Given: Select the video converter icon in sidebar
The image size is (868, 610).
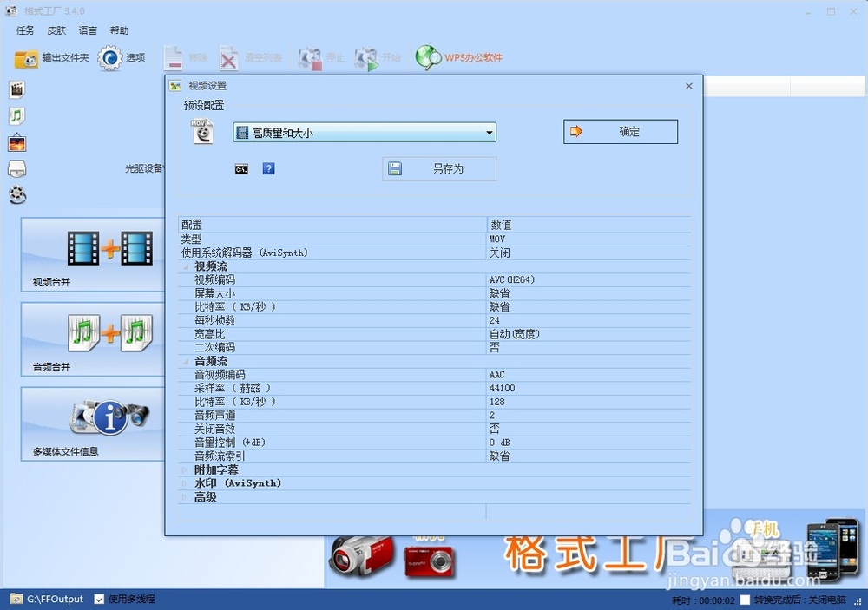Looking at the screenshot, I should tap(17, 88).
